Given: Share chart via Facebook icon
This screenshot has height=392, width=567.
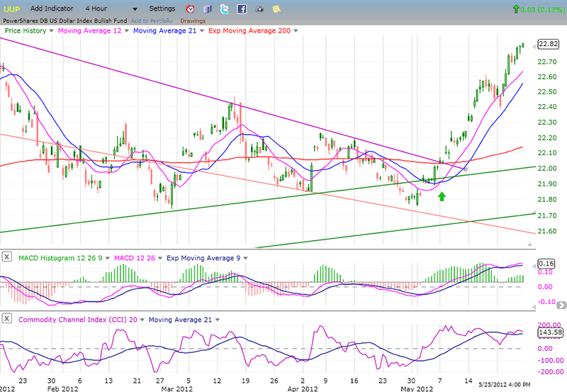Looking at the screenshot, I should (x=242, y=9).
